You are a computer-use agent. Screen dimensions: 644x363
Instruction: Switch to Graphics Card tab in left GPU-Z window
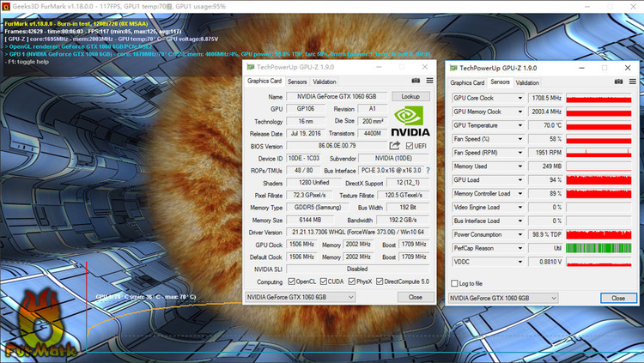click(264, 81)
